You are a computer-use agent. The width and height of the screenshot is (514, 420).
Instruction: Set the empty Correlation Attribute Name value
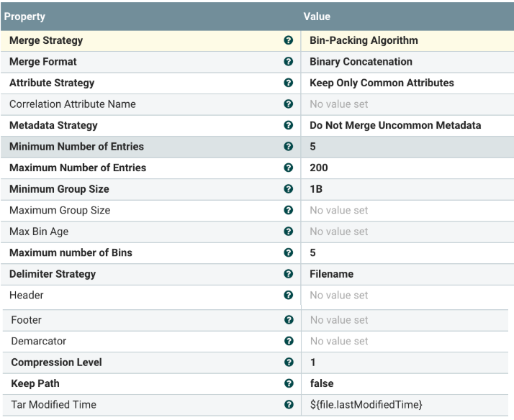(338, 104)
